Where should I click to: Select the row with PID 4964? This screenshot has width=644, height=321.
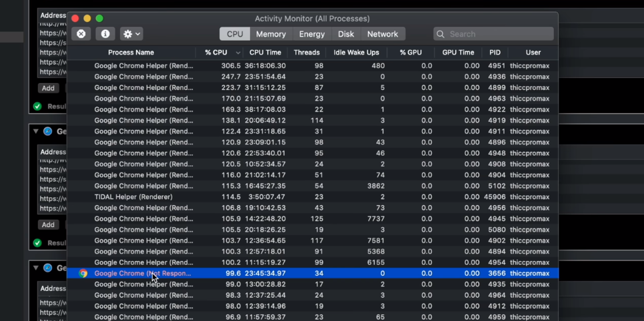(x=313, y=295)
